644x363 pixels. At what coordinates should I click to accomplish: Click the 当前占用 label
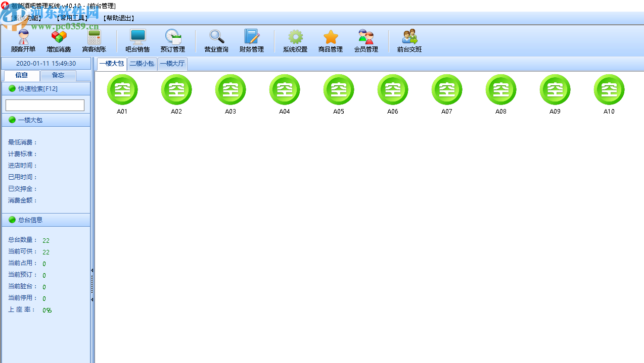pos(23,263)
